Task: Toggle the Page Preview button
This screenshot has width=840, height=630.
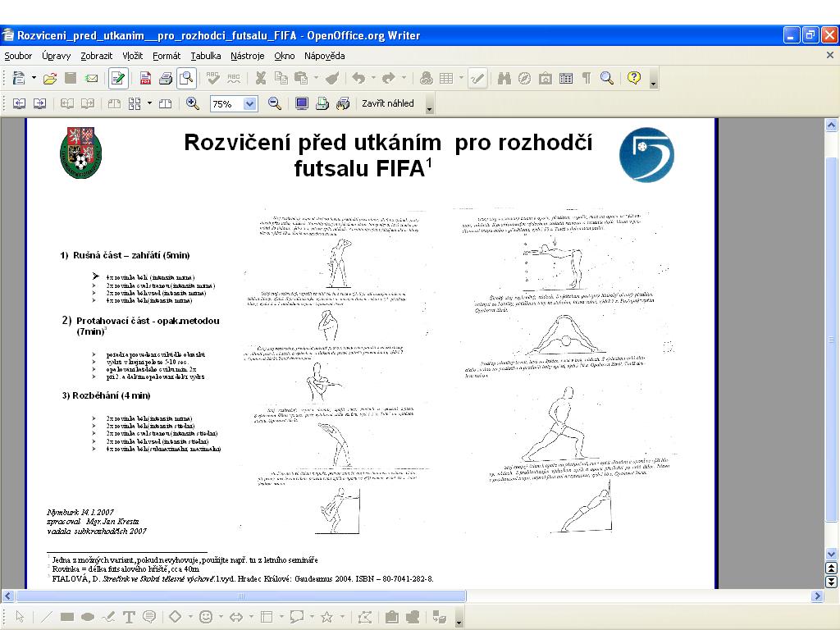Action: 186,79
